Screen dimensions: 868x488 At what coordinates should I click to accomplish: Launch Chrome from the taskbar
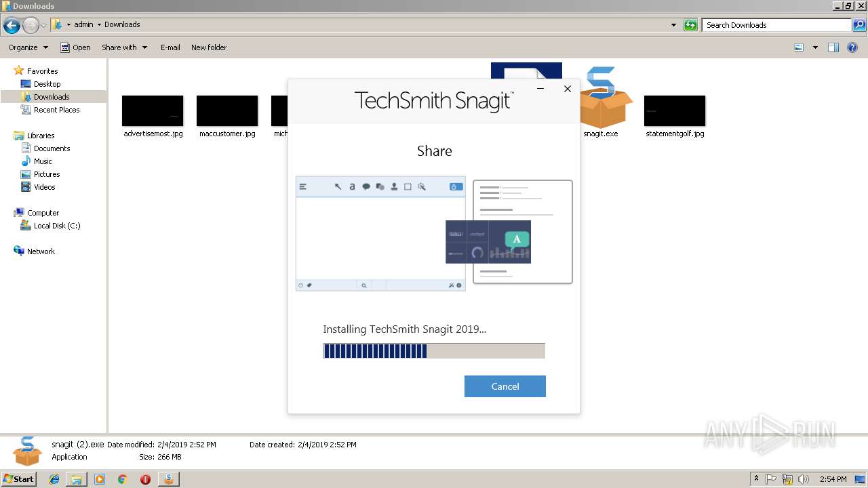click(122, 479)
